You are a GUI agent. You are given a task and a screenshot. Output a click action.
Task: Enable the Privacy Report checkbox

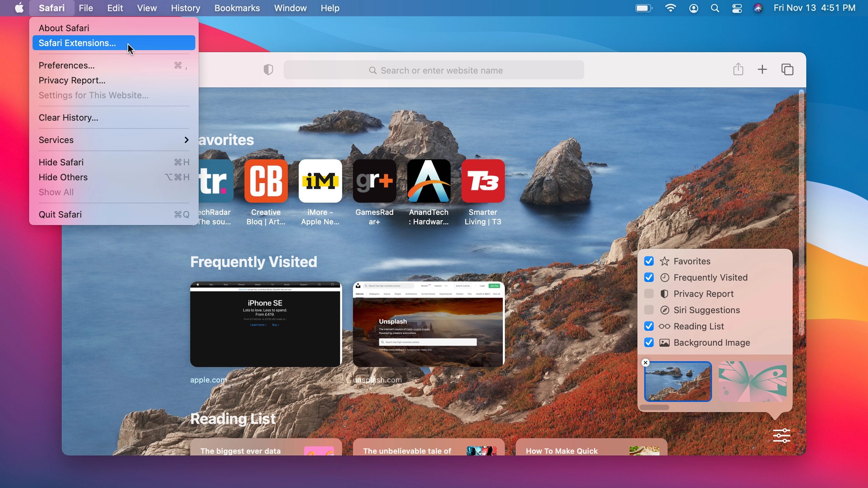pyautogui.click(x=649, y=294)
